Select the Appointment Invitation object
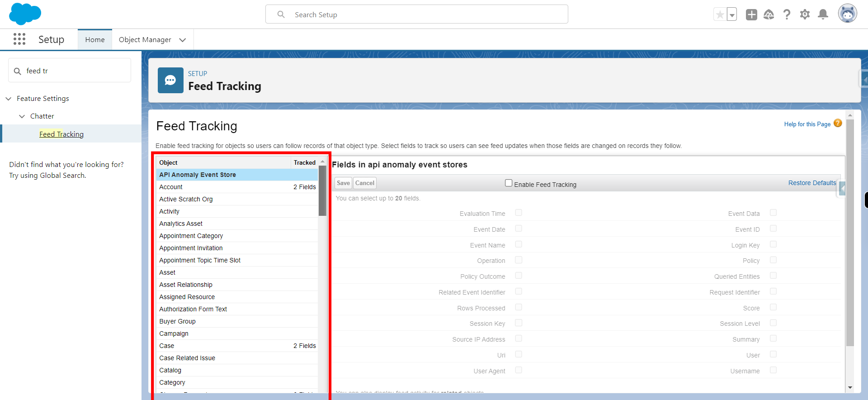 coord(237,248)
